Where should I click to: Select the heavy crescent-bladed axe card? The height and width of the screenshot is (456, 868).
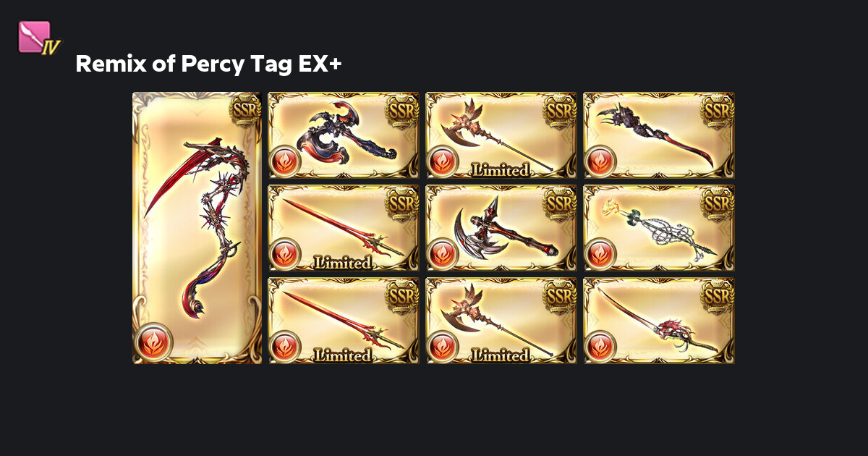[x=501, y=228]
